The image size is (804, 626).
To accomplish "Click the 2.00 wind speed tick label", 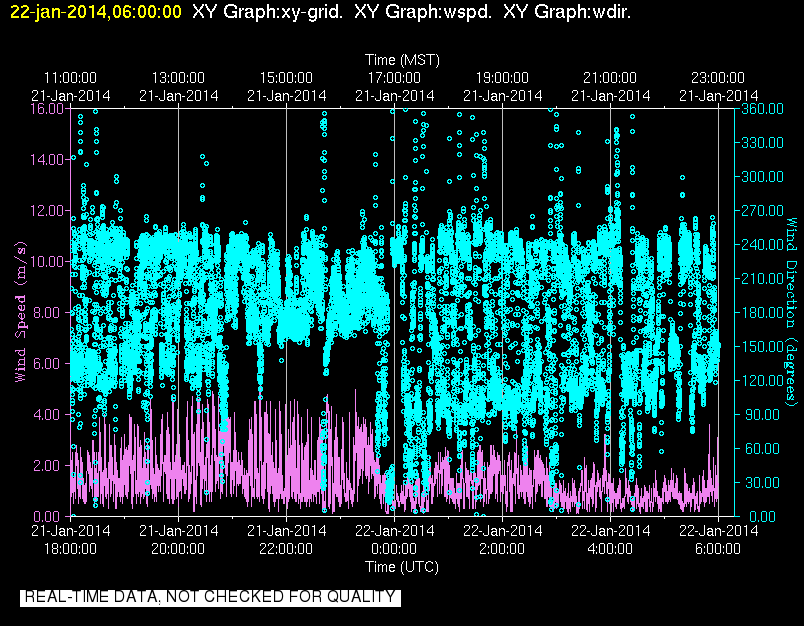I will pyautogui.click(x=50, y=466).
